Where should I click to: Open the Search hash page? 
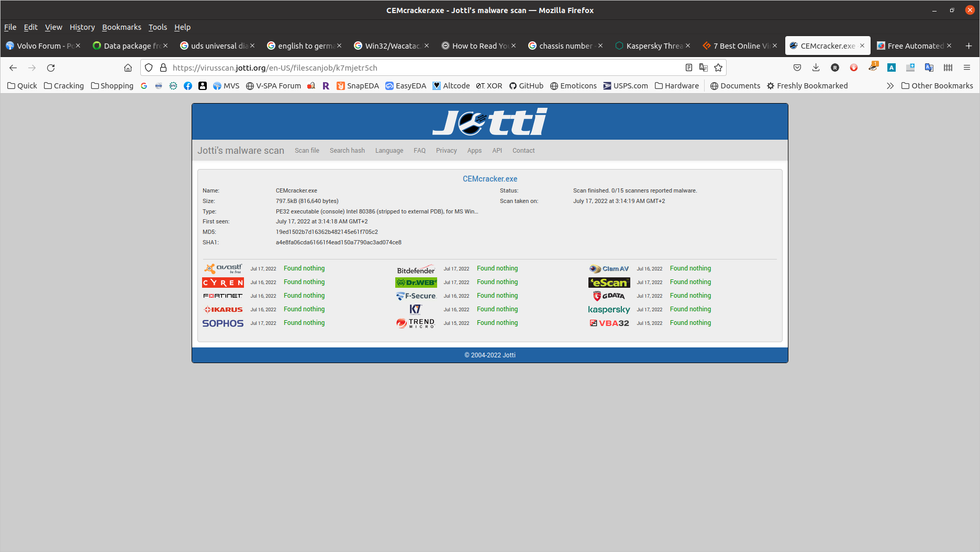[x=347, y=151]
